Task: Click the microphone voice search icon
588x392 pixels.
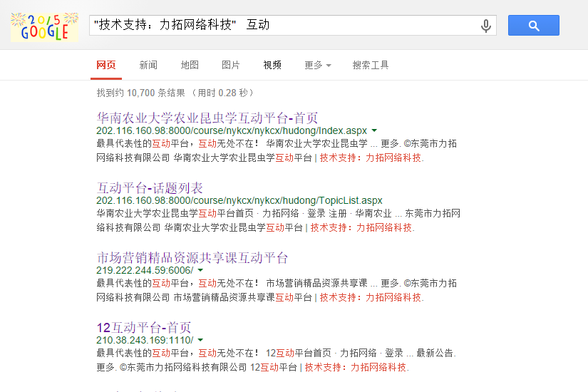Action: click(485, 26)
